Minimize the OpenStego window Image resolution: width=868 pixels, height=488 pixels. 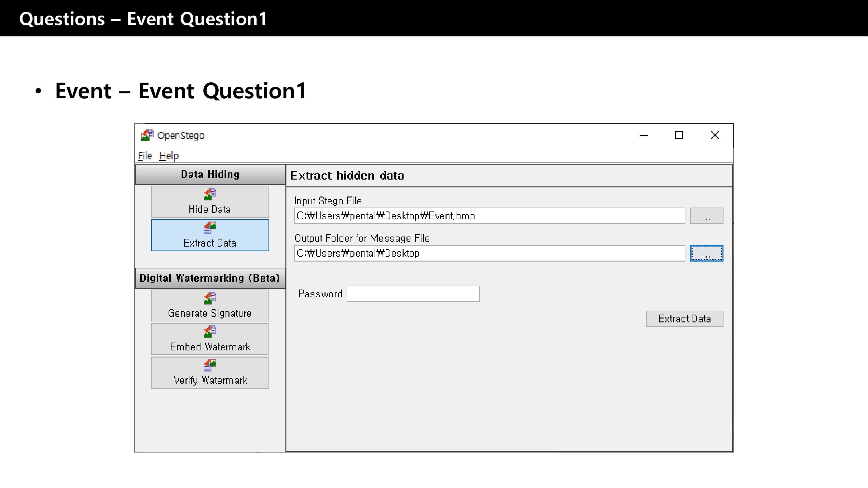pos(644,135)
